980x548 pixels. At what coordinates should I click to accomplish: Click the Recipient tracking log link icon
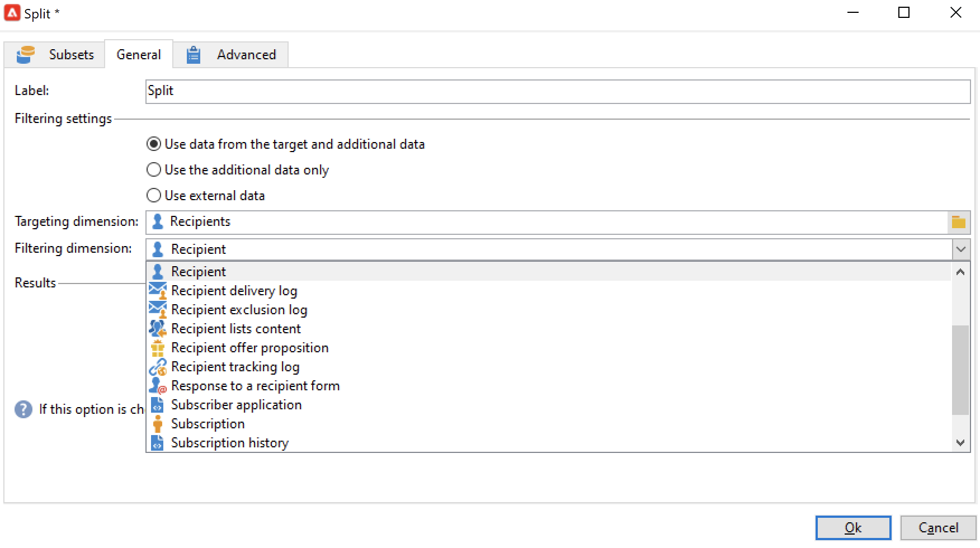tap(158, 367)
